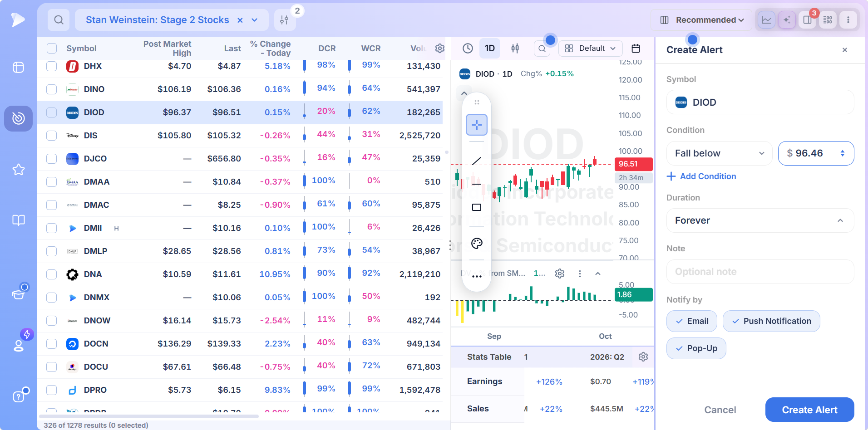
Task: Select the trend line drawing tool
Action: tap(477, 161)
